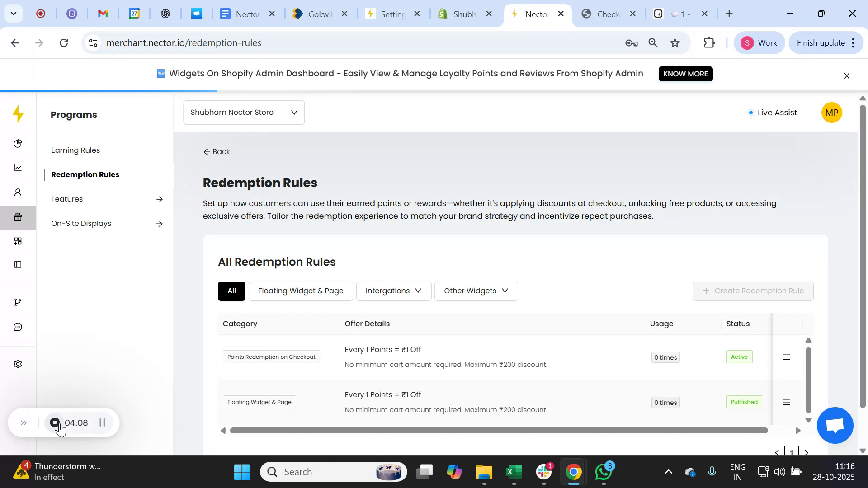Screen dimensions: 868x488
Task: Select the All filter tab
Action: [231, 291]
